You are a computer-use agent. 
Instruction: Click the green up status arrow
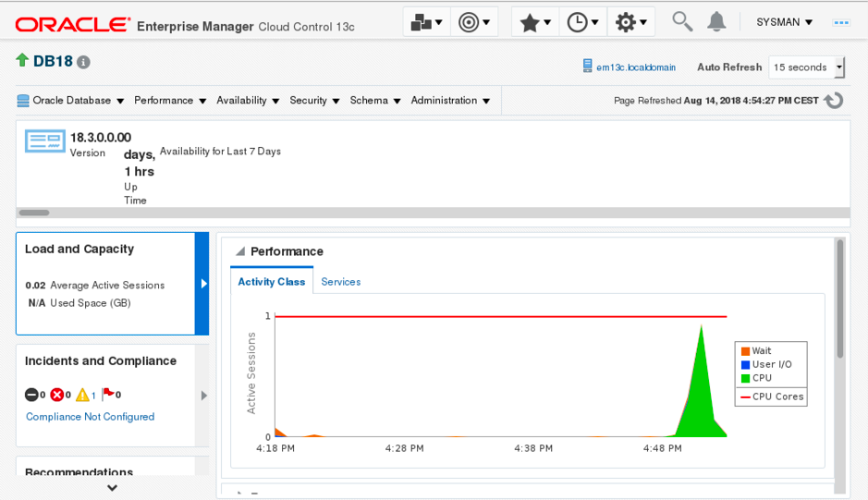tap(22, 60)
